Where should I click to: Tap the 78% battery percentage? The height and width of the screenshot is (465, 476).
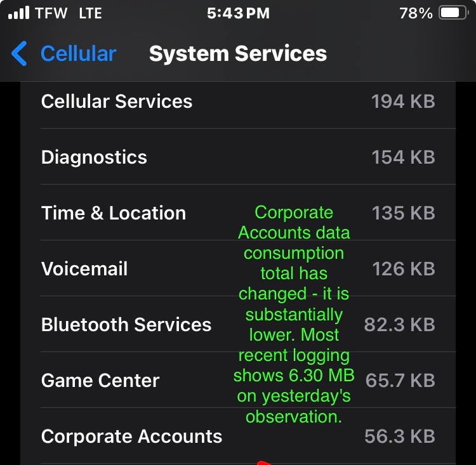click(x=416, y=13)
